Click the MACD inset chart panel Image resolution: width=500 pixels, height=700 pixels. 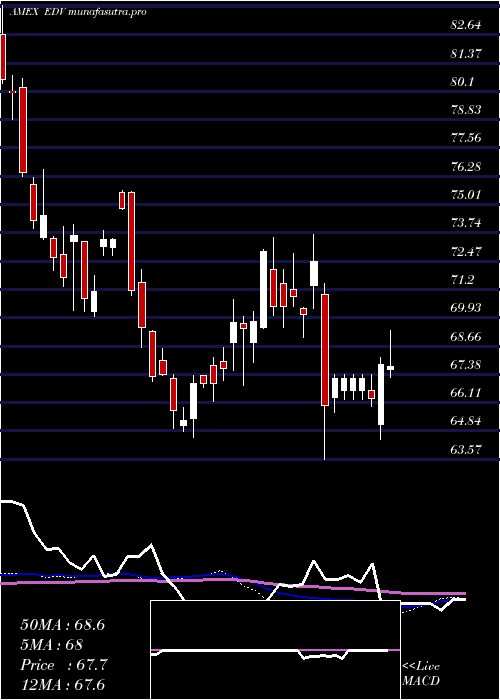275,650
